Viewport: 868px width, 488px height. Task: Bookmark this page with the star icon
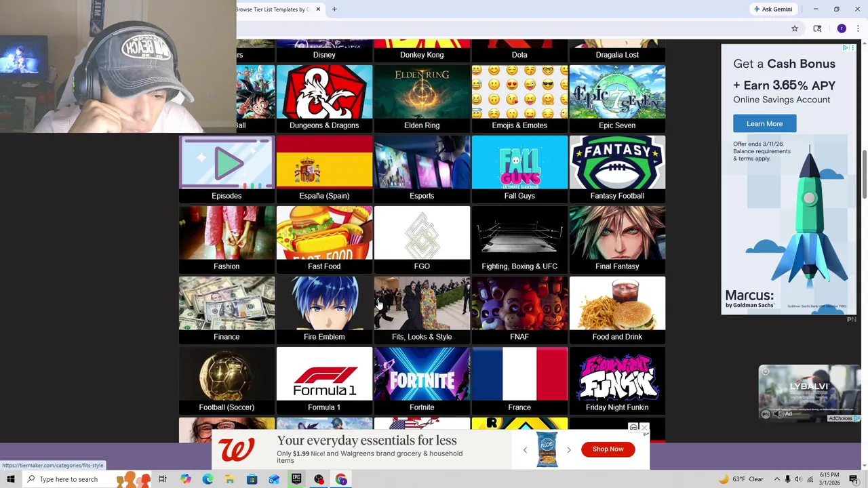(795, 28)
